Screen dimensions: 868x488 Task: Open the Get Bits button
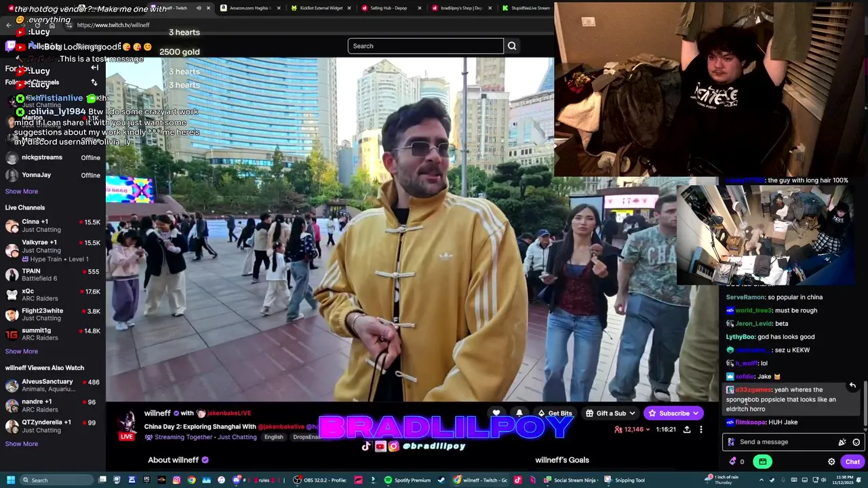[x=555, y=413]
